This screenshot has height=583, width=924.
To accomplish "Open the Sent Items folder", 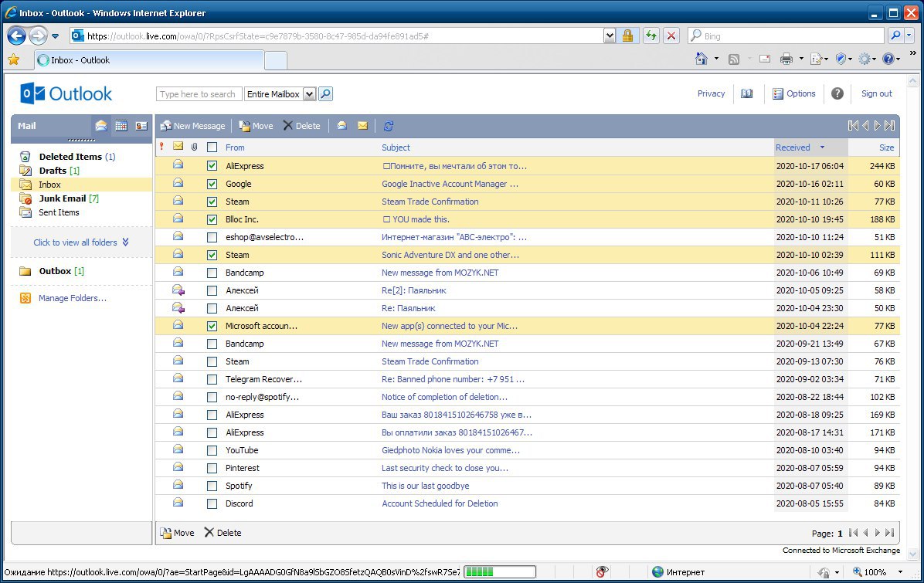I will click(x=59, y=212).
